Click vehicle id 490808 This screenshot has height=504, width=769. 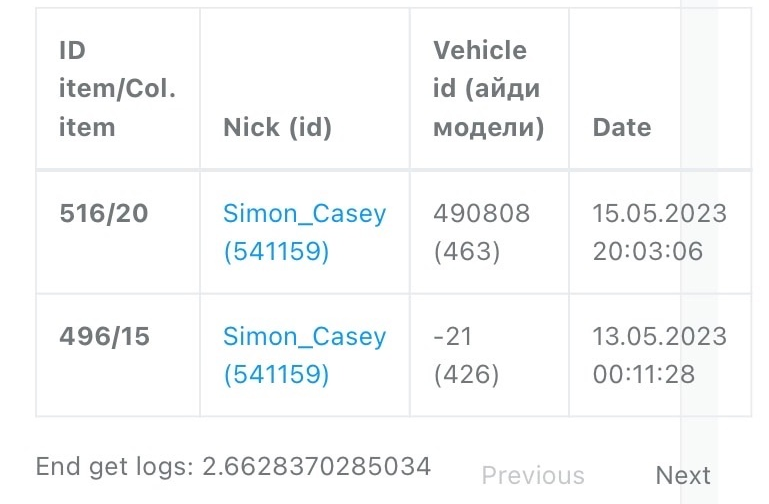click(x=481, y=214)
